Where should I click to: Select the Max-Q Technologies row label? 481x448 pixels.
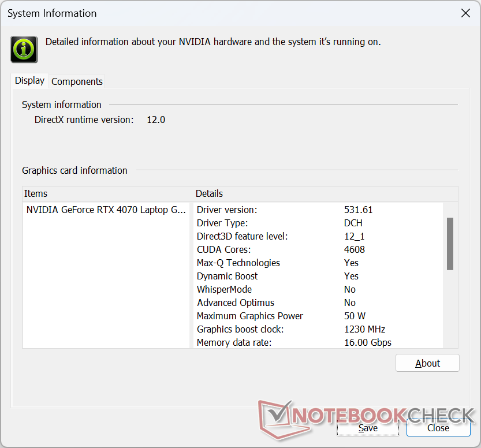point(238,263)
